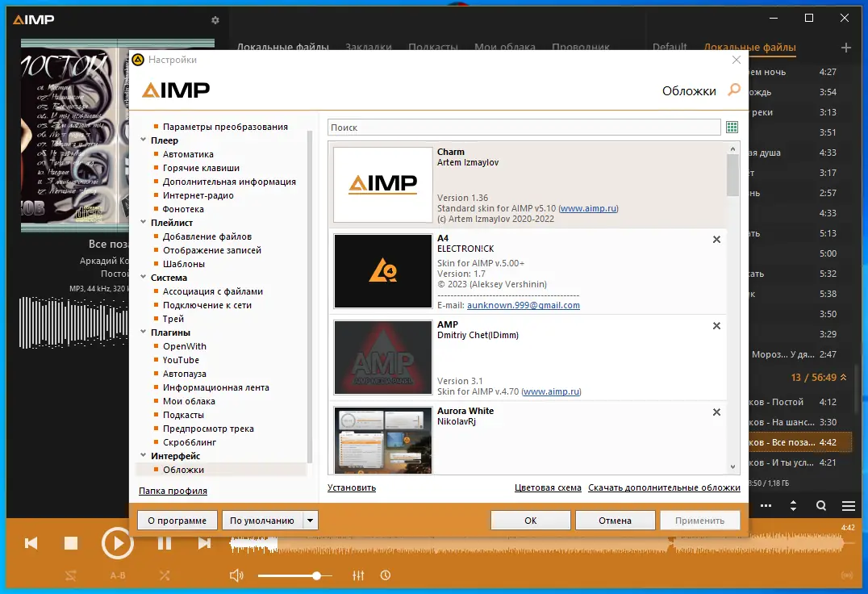
Task: Open the Трей settings page
Action: [x=173, y=318]
